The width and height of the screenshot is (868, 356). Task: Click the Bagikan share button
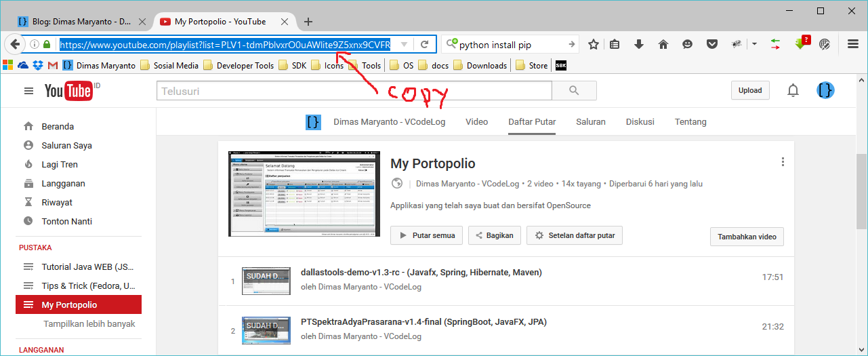click(495, 235)
